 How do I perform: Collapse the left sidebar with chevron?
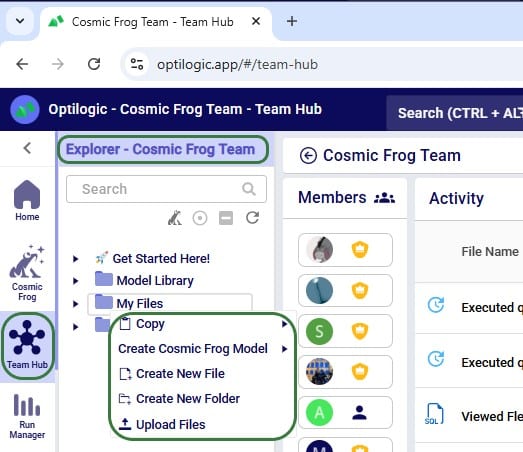pyautogui.click(x=27, y=148)
